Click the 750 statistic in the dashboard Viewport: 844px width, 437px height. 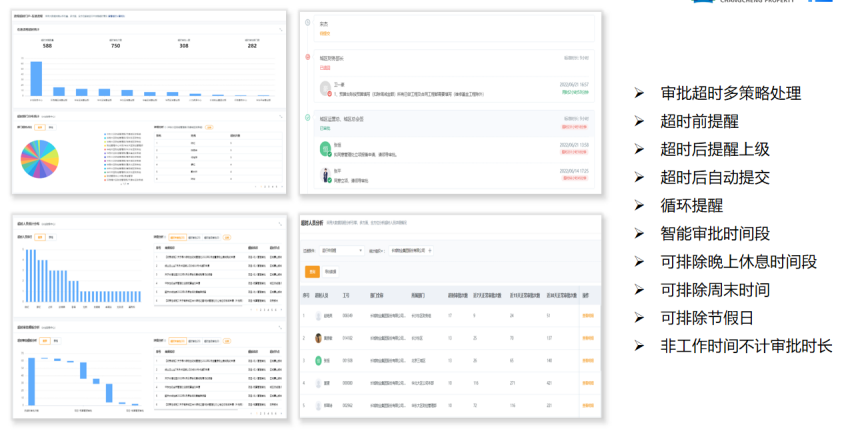116,46
